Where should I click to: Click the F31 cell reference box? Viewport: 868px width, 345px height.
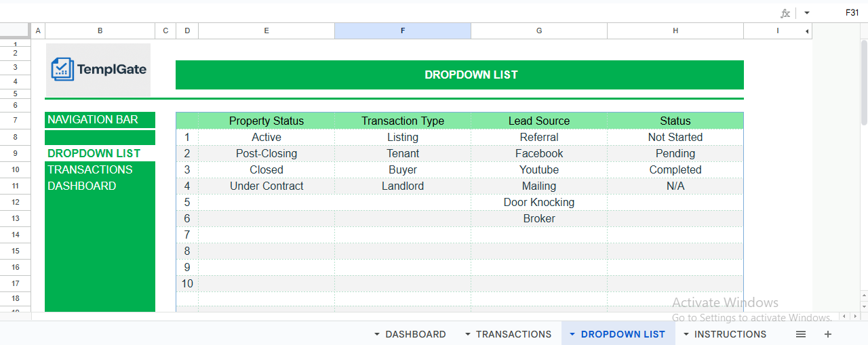click(x=852, y=13)
